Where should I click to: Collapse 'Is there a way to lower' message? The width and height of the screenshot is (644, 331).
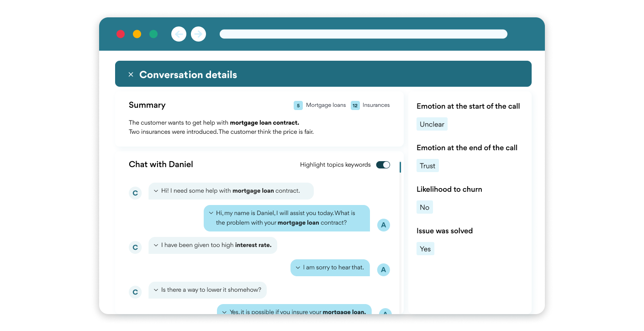(156, 290)
